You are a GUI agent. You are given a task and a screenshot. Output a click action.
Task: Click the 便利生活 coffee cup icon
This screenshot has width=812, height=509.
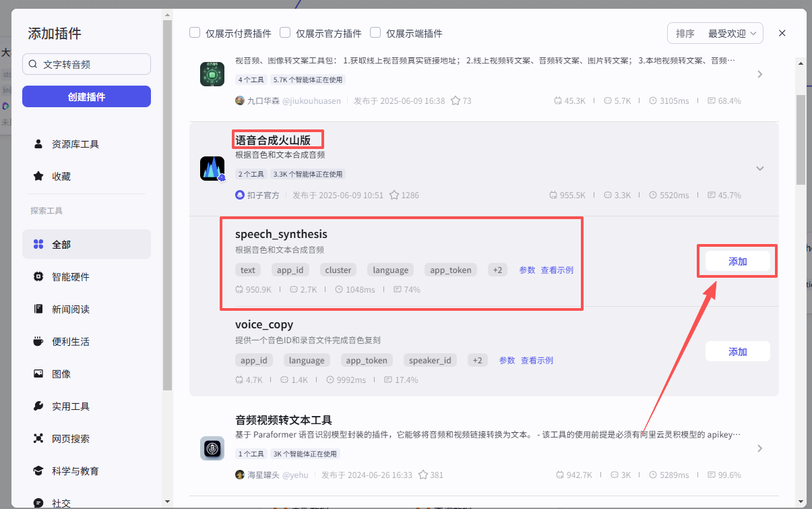[x=38, y=342]
